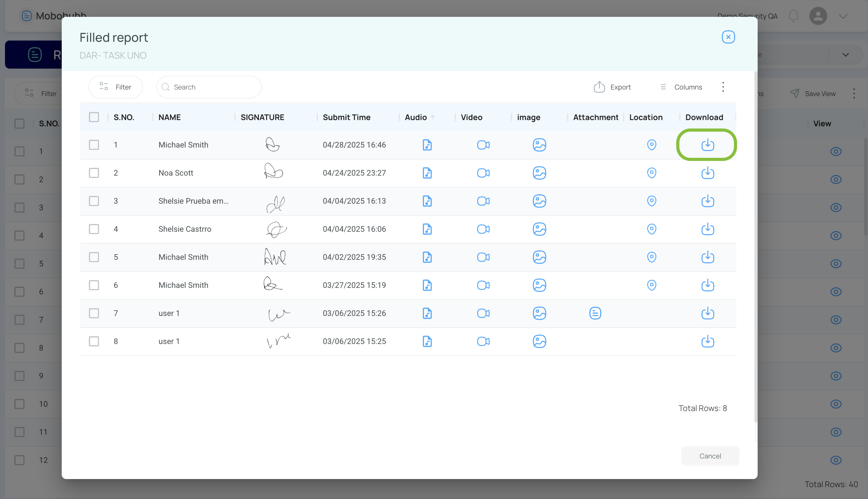The width and height of the screenshot is (868, 499).
Task: Check row 6 Michael Smith checkbox
Action: pos(94,285)
